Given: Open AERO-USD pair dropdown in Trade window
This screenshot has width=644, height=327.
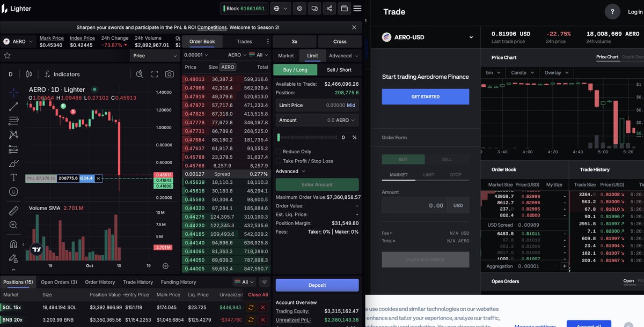Looking at the screenshot, I should tap(428, 38).
